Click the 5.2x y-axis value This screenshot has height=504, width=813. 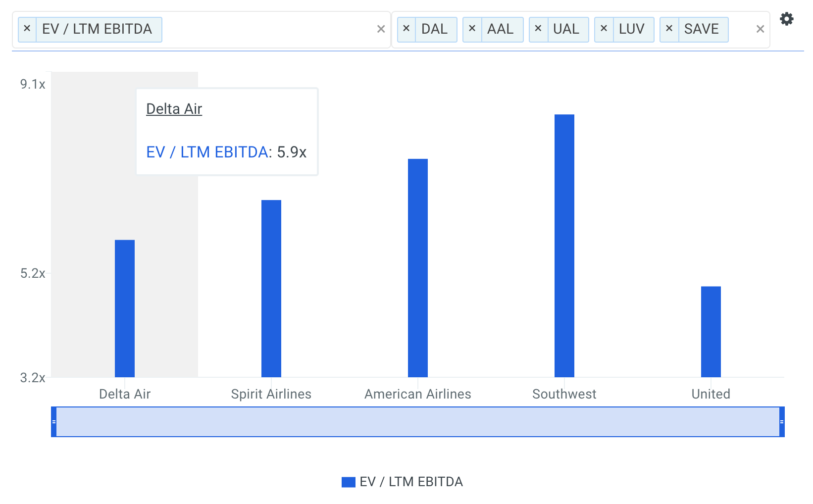[33, 273]
